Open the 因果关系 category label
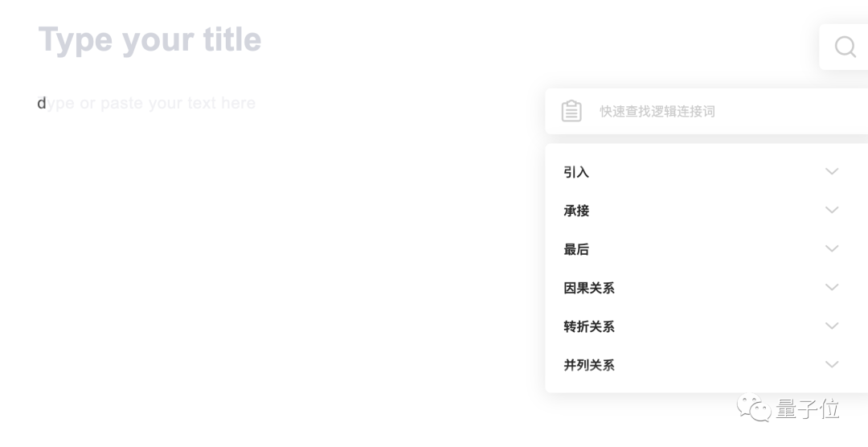The image size is (868, 447). click(589, 288)
